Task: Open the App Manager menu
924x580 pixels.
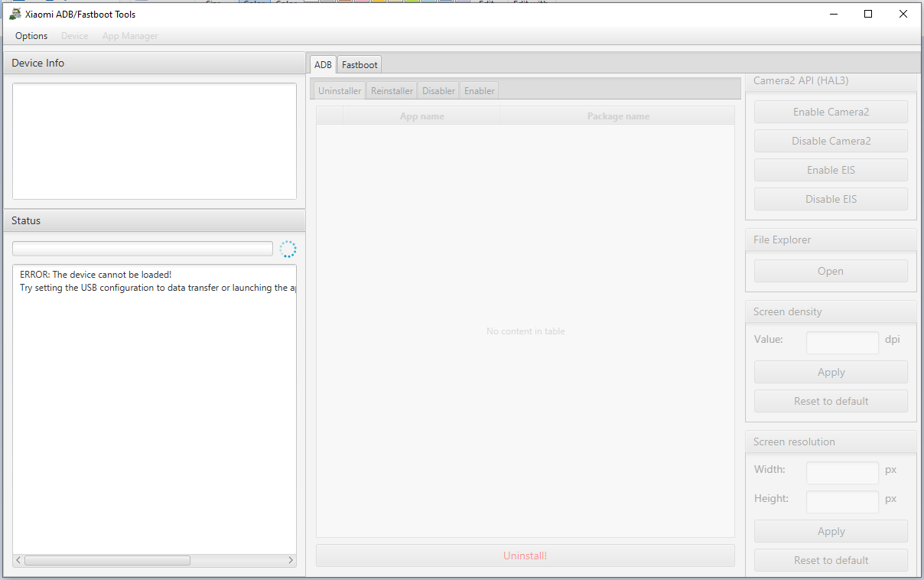Action: pyautogui.click(x=130, y=36)
